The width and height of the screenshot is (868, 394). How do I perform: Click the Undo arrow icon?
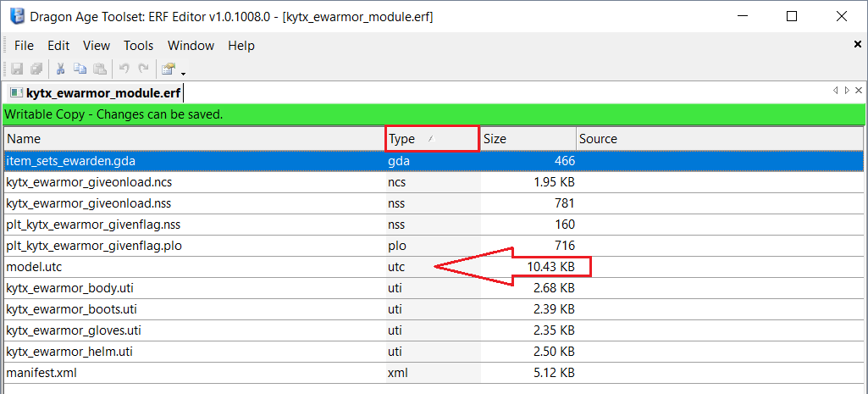pyautogui.click(x=124, y=69)
